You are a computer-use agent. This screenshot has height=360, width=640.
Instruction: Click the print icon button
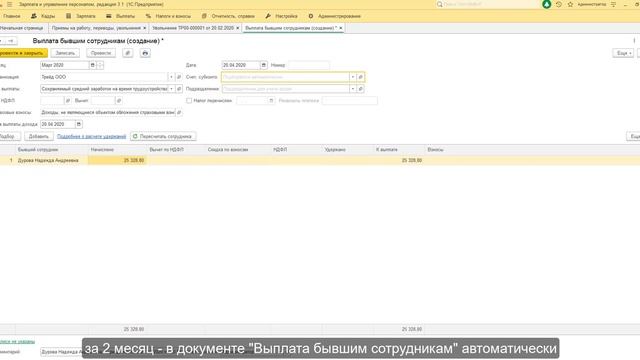click(145, 53)
